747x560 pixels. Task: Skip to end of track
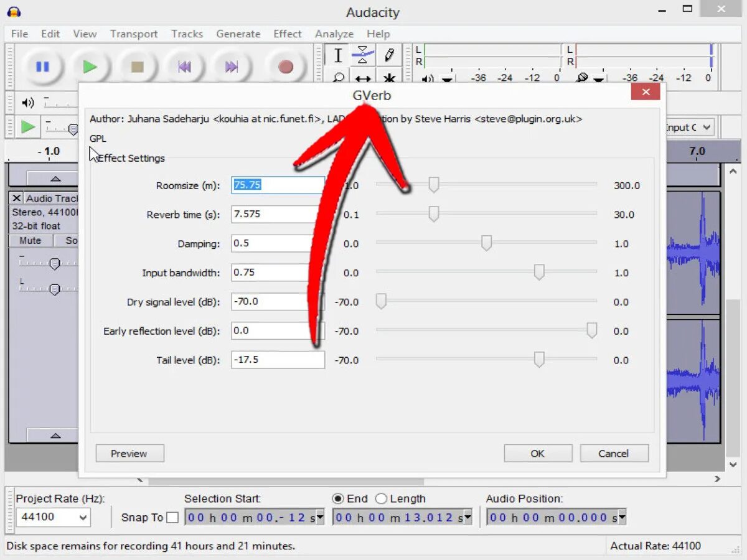point(232,67)
